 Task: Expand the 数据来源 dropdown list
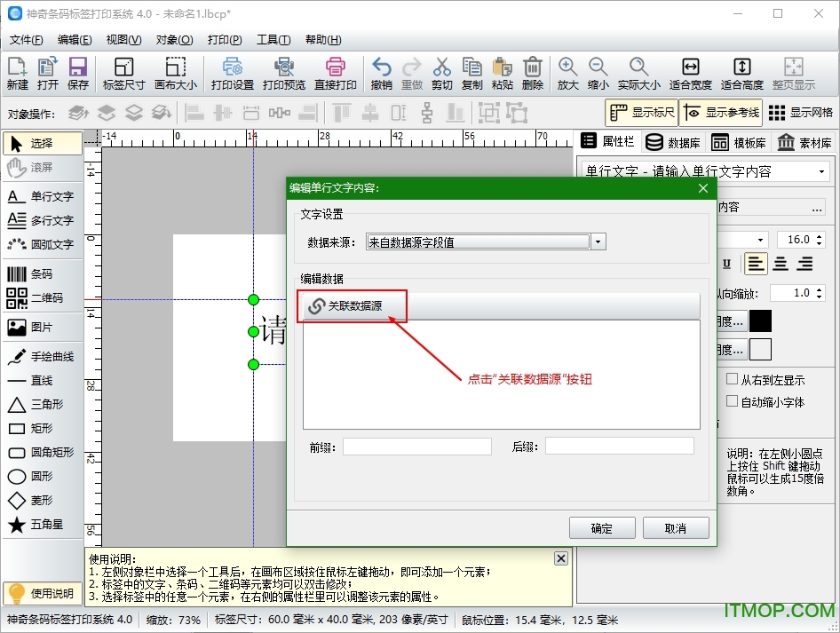click(x=598, y=241)
